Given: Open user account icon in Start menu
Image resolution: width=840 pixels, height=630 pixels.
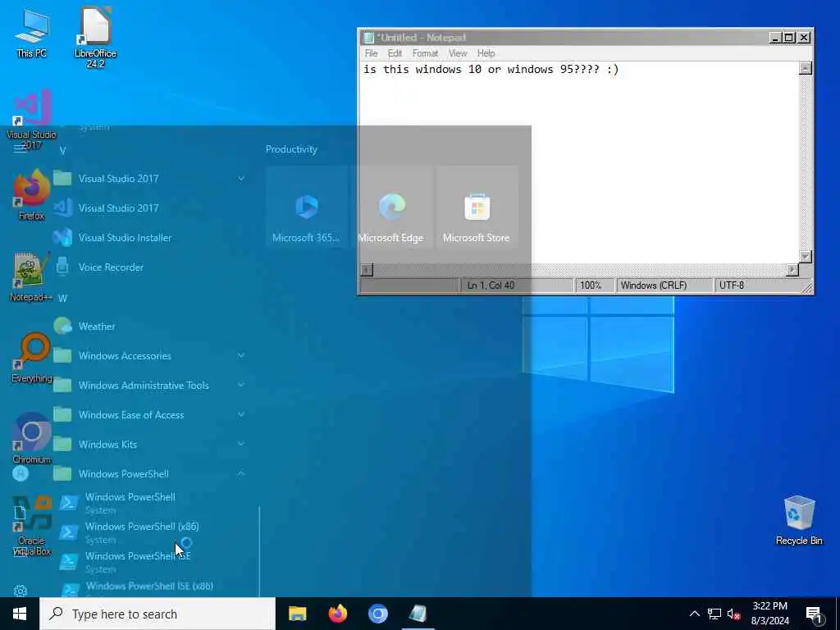Looking at the screenshot, I should pyautogui.click(x=21, y=473).
